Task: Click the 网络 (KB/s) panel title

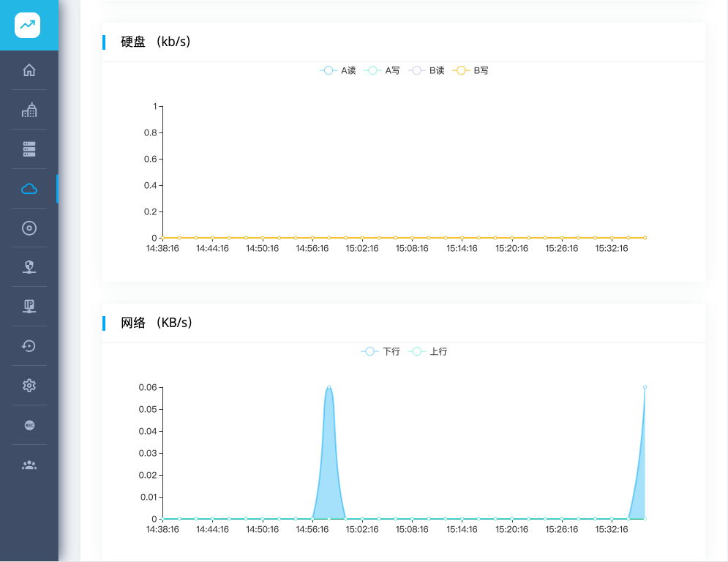Action: point(157,323)
